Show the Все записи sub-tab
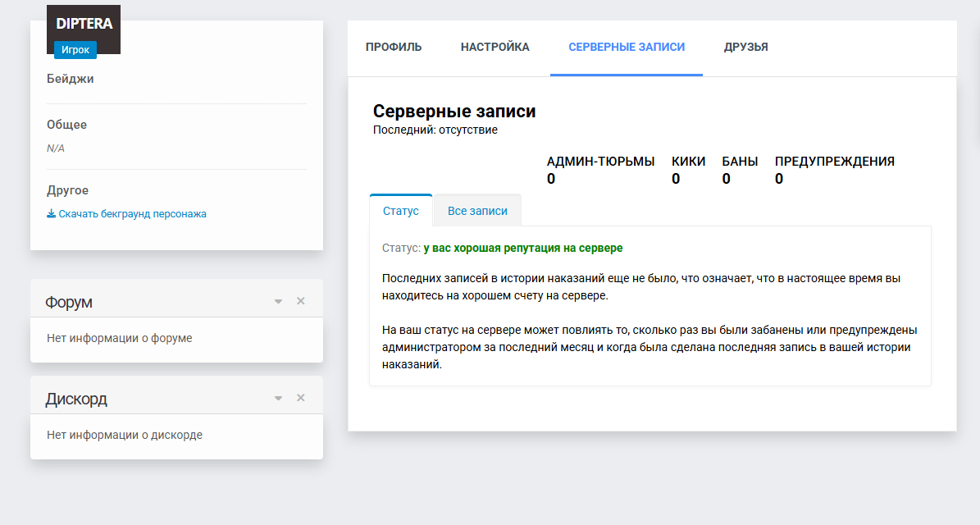This screenshot has width=980, height=525. click(477, 211)
